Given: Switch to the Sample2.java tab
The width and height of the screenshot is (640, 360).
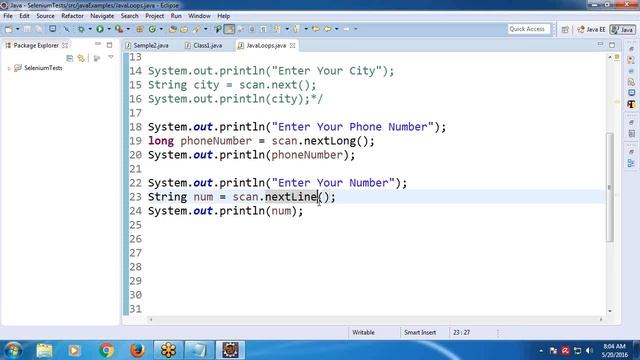Looking at the screenshot, I should (x=147, y=45).
